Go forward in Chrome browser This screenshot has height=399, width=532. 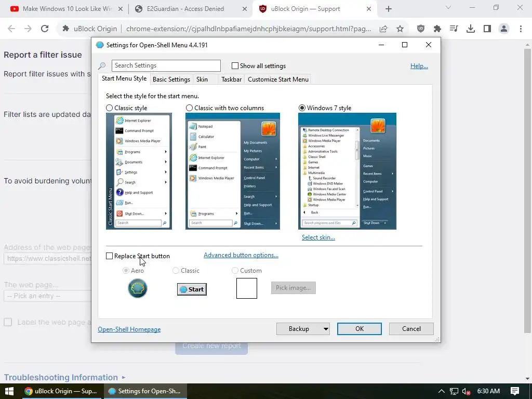(x=28, y=29)
